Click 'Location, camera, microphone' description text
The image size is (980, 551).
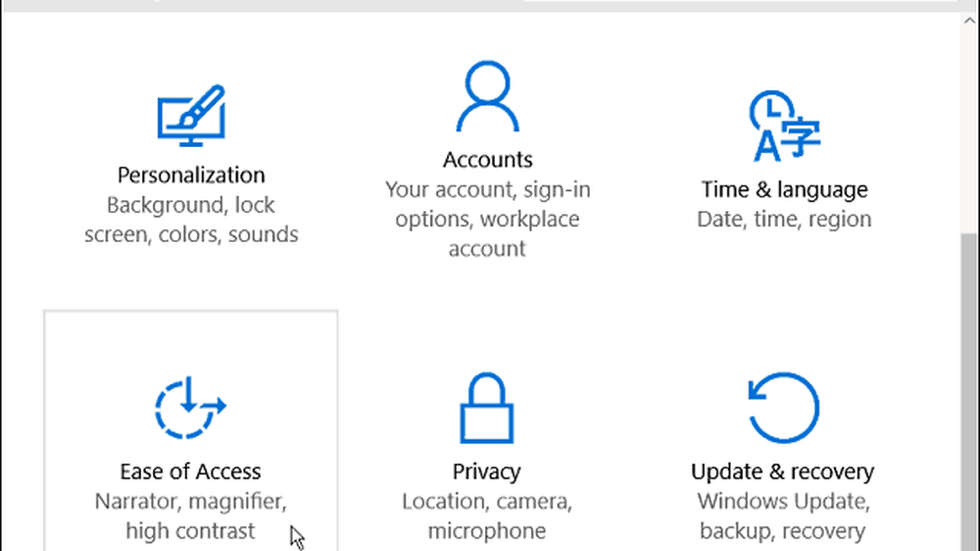point(486,517)
